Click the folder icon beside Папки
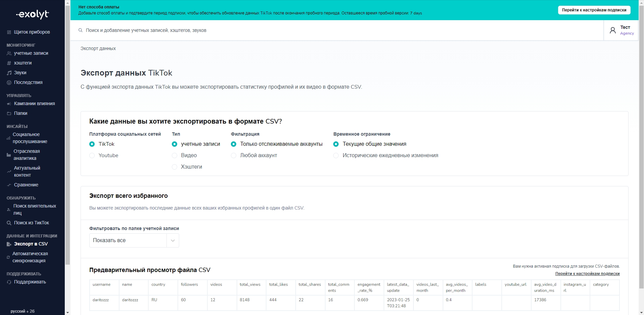Screen dimensions: 644x315 click(9, 114)
